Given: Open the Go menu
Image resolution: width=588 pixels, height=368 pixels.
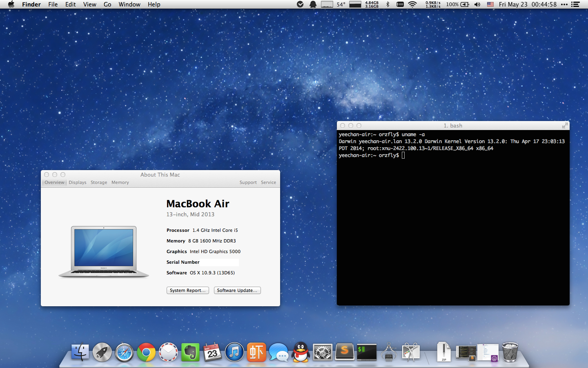Looking at the screenshot, I should tap(107, 4).
